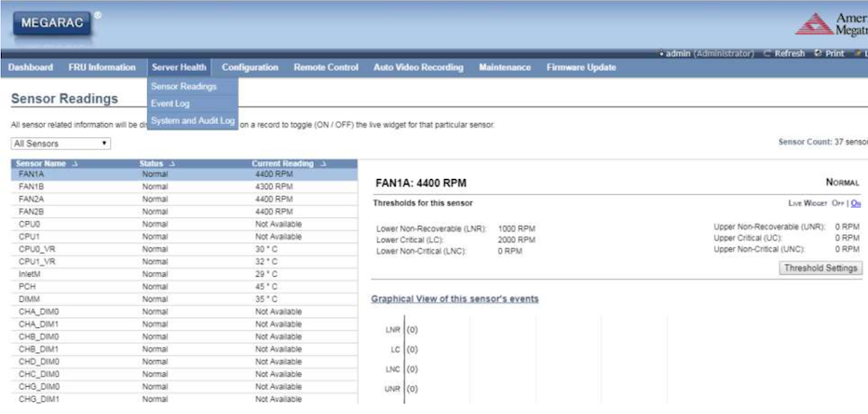Viewport: 868px width, 414px height.
Task: Click the Refresh icon in the header
Action: coord(767,53)
